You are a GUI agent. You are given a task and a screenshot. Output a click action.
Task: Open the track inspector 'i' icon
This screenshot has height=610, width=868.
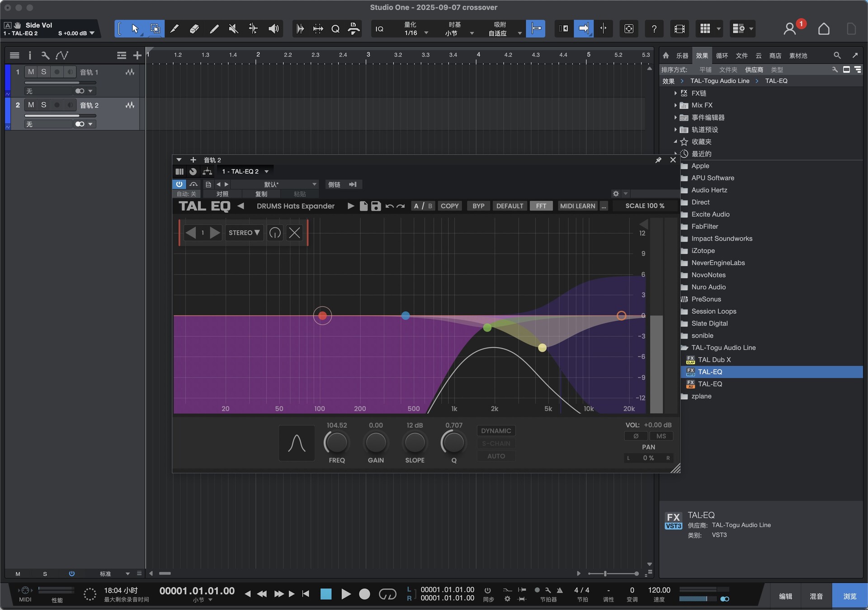coord(30,55)
